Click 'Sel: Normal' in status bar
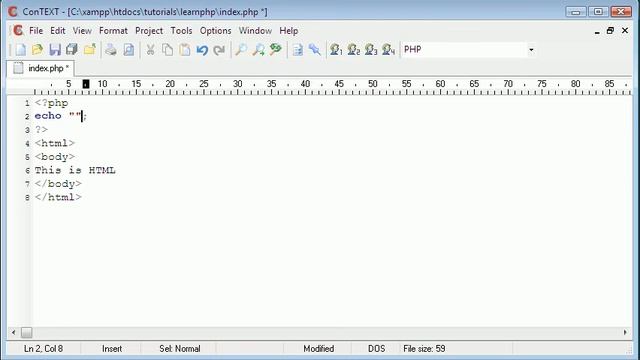Viewport: 640px width, 360px height. click(x=180, y=349)
